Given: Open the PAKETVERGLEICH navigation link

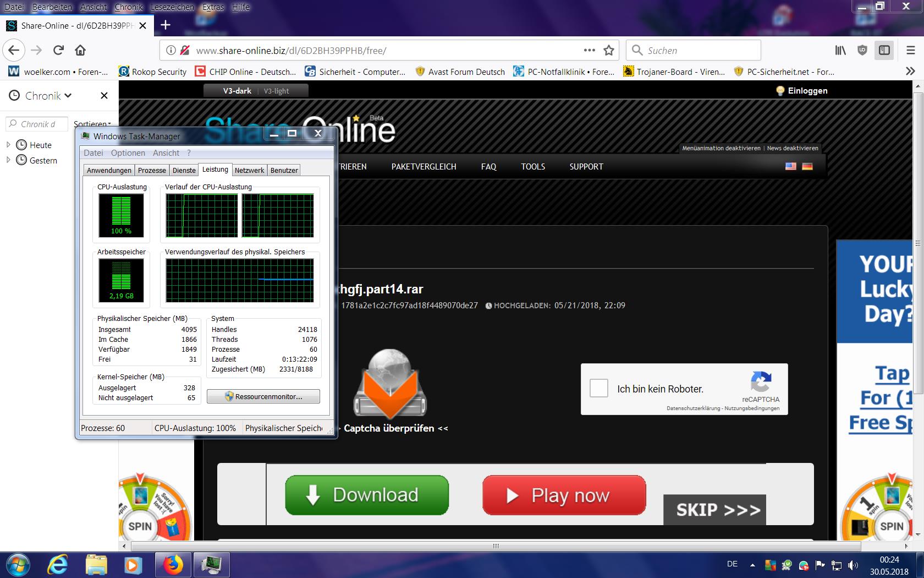Looking at the screenshot, I should tap(424, 166).
